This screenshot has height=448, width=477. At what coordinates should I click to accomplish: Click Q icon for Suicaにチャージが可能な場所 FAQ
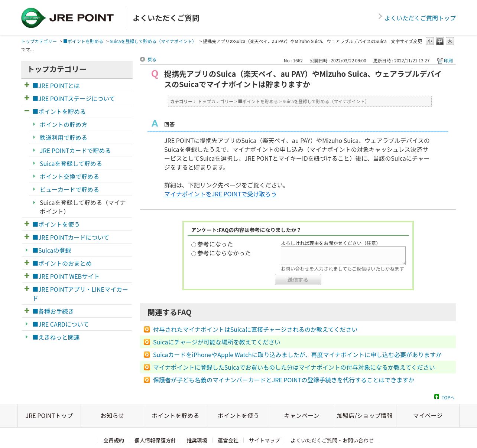(147, 342)
